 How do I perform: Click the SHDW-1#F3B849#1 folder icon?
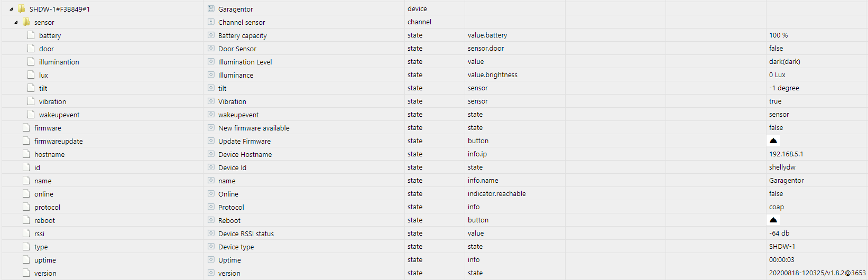[22, 8]
